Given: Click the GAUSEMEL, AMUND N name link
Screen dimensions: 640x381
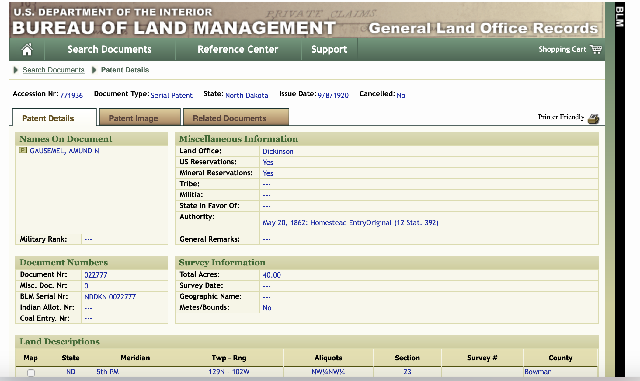Looking at the screenshot, I should (x=64, y=151).
